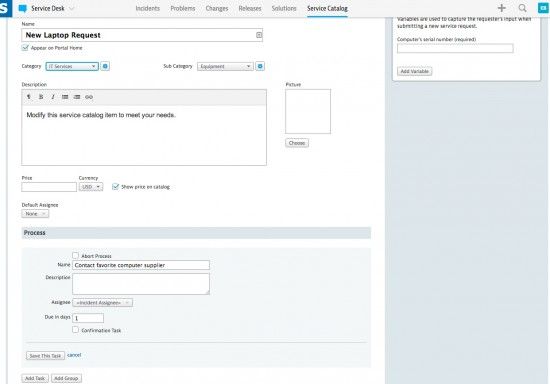The width and height of the screenshot is (550, 384).
Task: Insert ordered list in description
Action: pyautogui.click(x=77, y=97)
